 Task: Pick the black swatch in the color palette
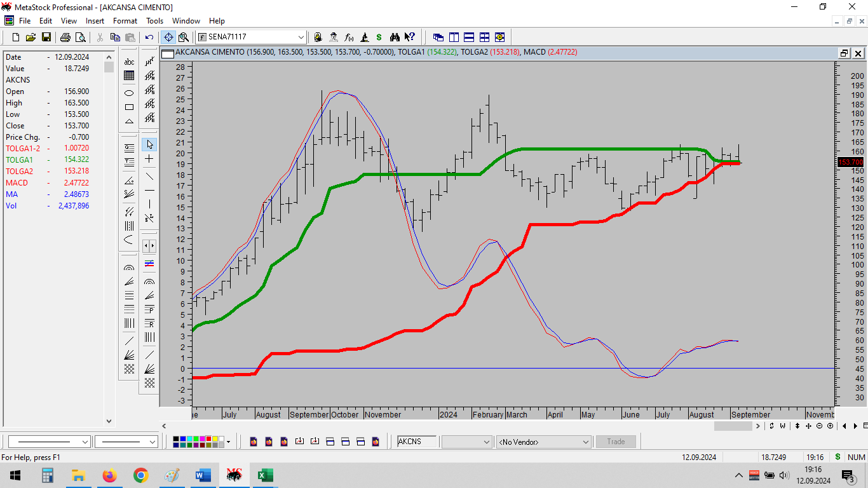[177, 438]
